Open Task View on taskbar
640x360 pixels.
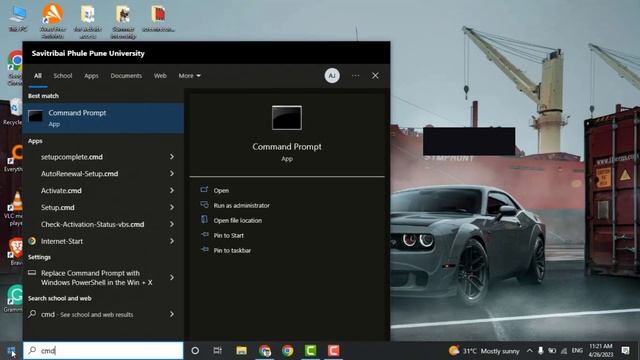(218, 351)
